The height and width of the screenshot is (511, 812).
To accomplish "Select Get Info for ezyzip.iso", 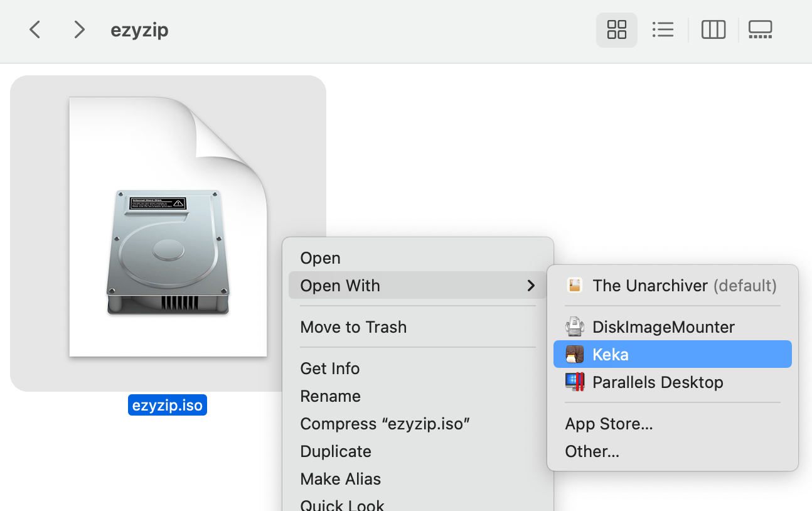I will [330, 368].
